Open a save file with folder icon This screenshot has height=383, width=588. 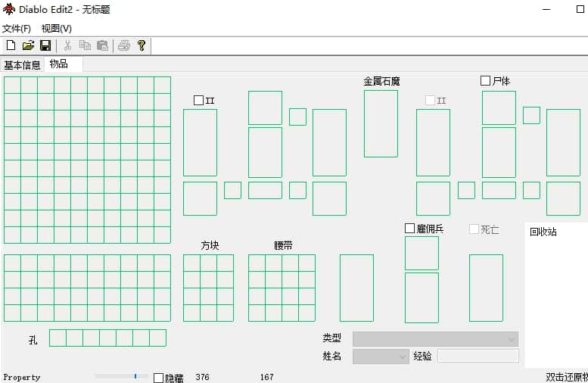pyautogui.click(x=28, y=45)
